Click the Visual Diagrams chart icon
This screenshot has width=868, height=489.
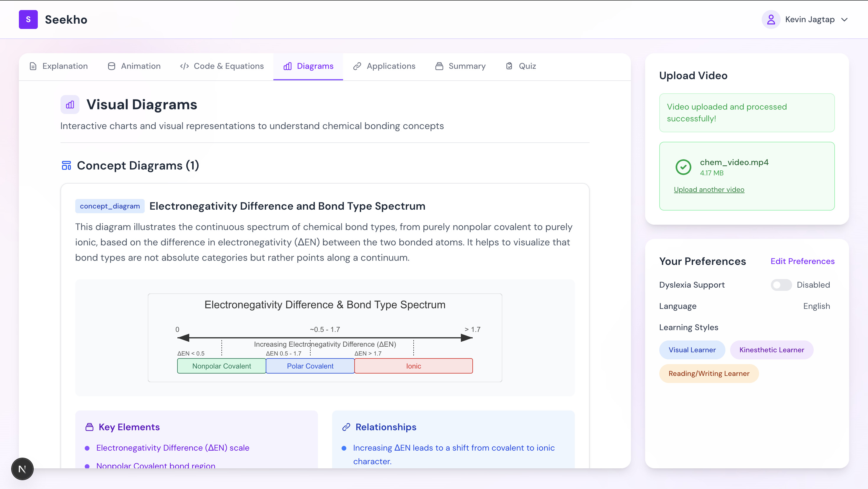[x=70, y=105]
